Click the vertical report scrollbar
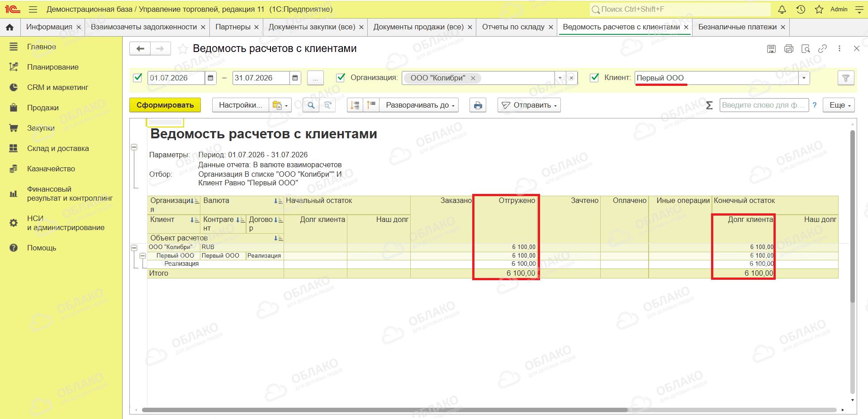 pos(853,217)
